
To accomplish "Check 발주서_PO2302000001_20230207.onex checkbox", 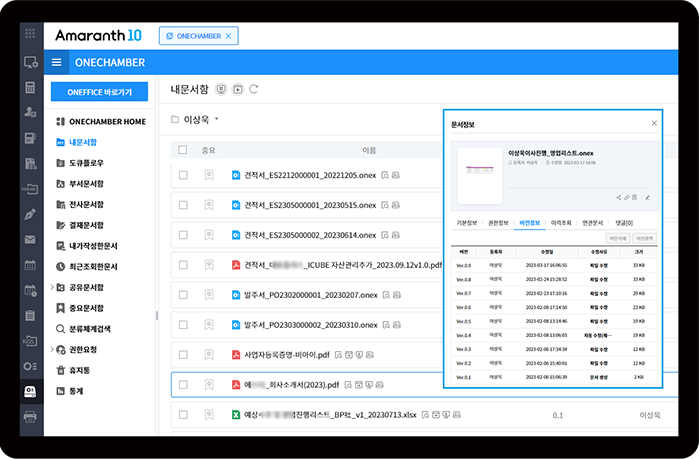I will (x=183, y=295).
